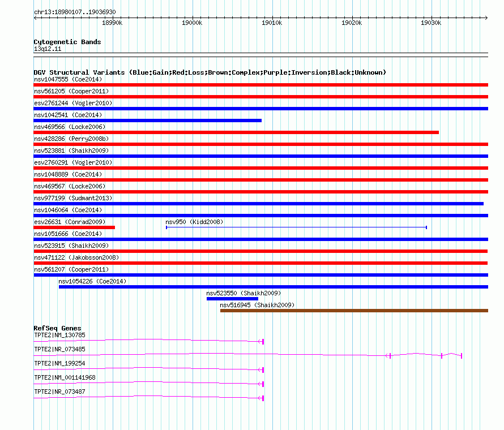
Task: Select the red nsv523915 loss bar
Action: tap(260, 251)
